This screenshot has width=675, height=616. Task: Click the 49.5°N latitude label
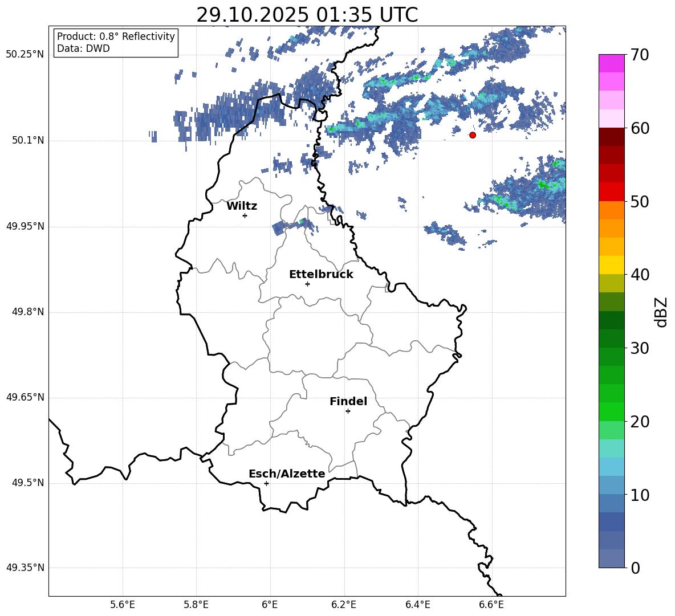28,483
